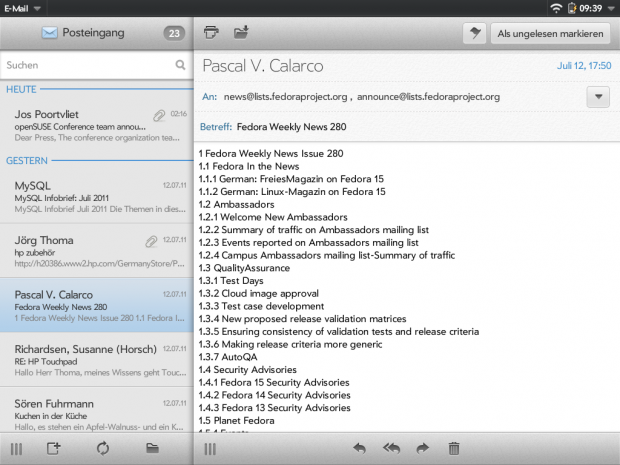The width and height of the screenshot is (620, 465).
Task: Forward this email
Action: click(x=422, y=449)
